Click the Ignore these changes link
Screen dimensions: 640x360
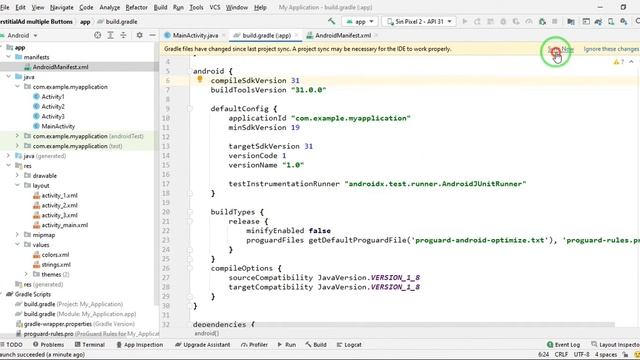pos(611,49)
